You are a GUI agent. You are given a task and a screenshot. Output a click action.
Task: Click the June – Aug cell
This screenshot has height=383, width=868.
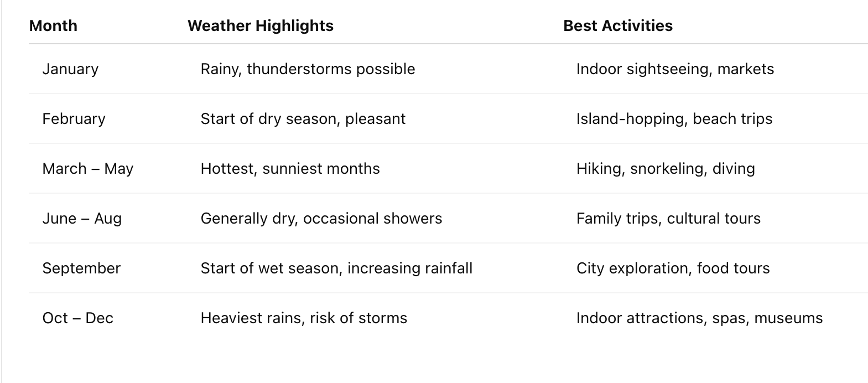(x=82, y=219)
